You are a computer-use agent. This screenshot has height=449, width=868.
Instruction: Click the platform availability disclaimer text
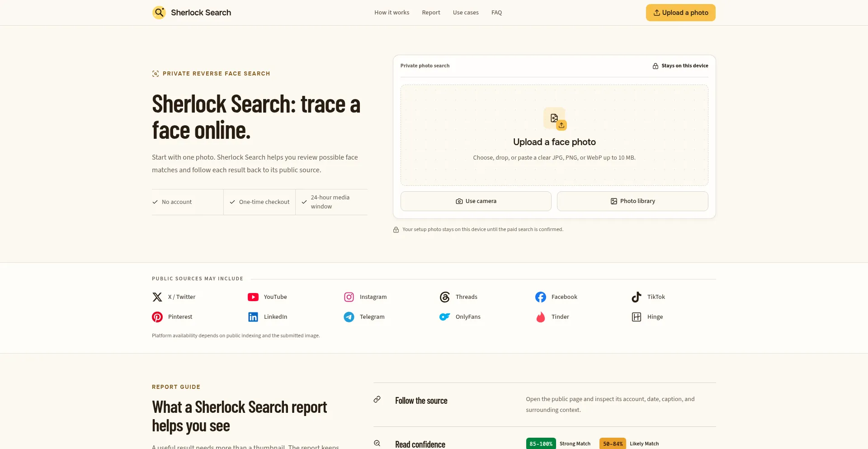click(236, 336)
